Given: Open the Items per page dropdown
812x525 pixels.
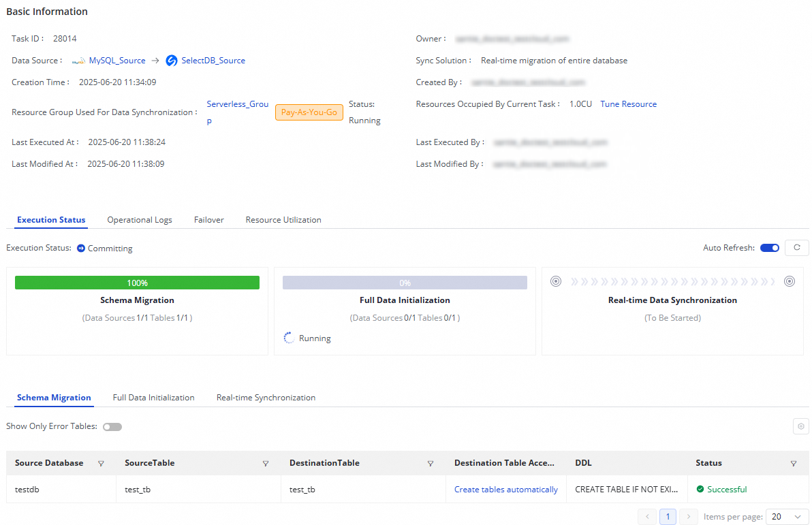Looking at the screenshot, I should (787, 517).
